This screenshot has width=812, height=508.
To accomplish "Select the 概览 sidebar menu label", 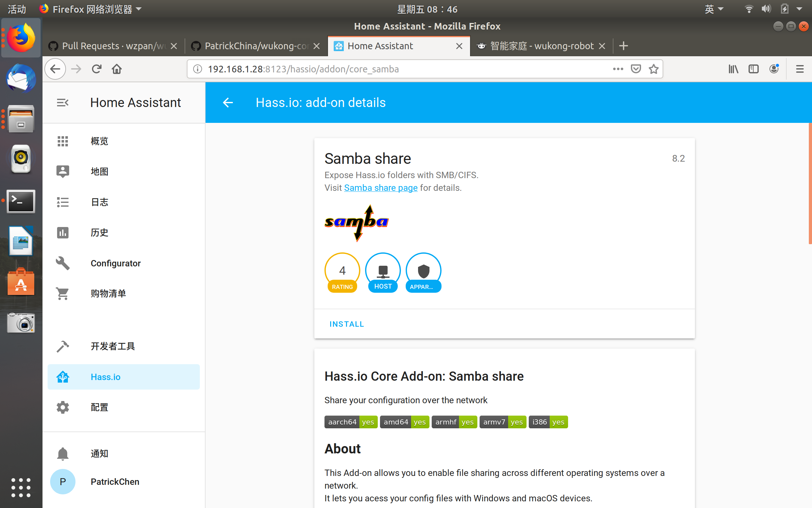I will coord(99,141).
